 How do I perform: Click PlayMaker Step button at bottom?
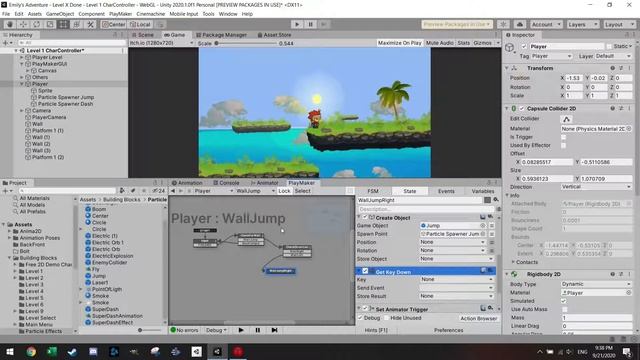click(x=274, y=330)
